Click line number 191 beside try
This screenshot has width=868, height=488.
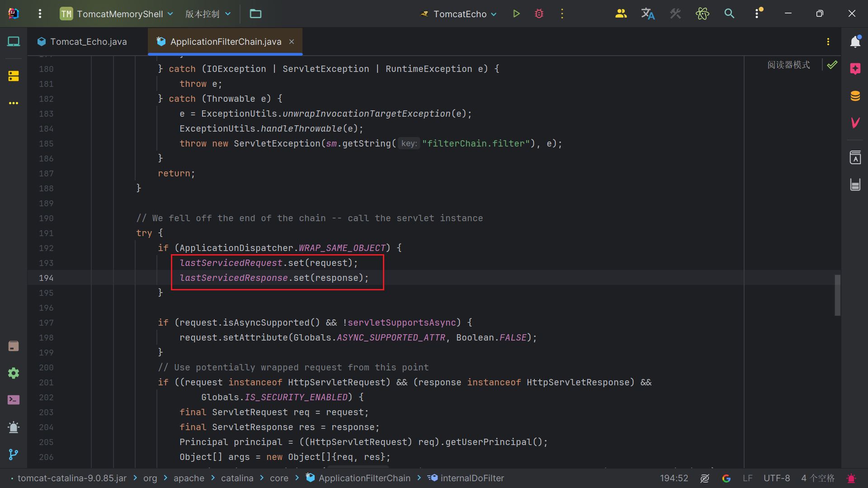[x=46, y=233]
